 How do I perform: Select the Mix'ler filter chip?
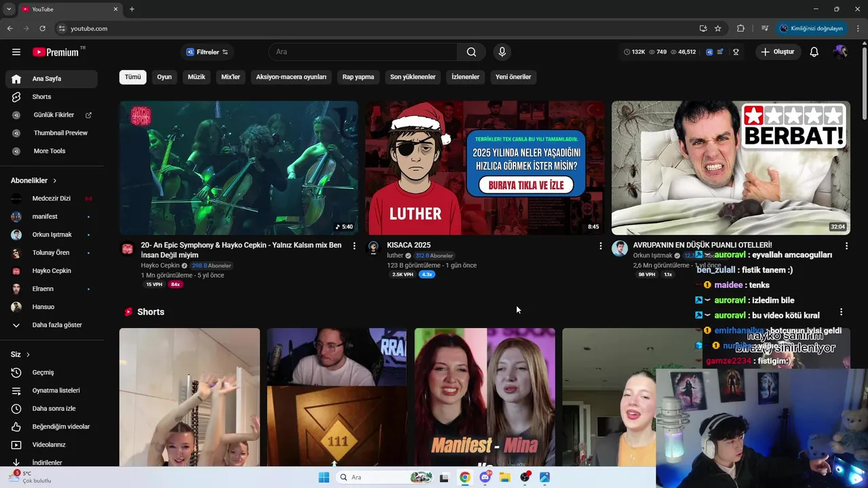[x=231, y=77]
